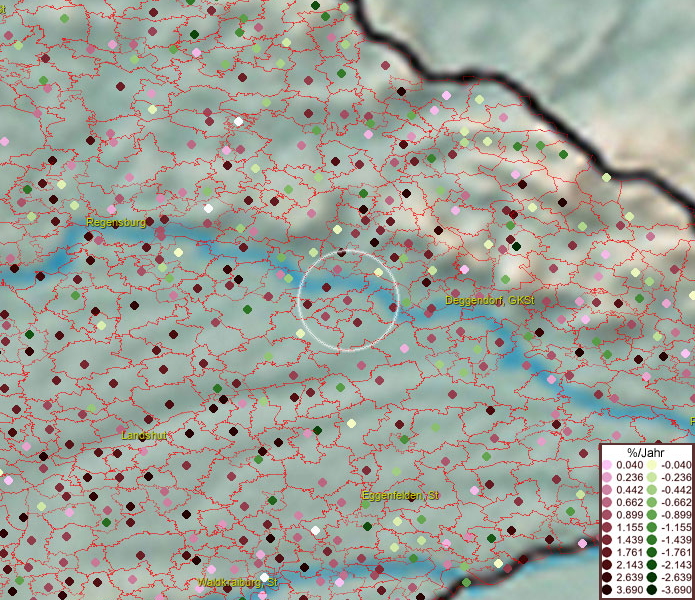Click the 0.040 light pink legend swatch
695x600 pixels.
tap(607, 465)
